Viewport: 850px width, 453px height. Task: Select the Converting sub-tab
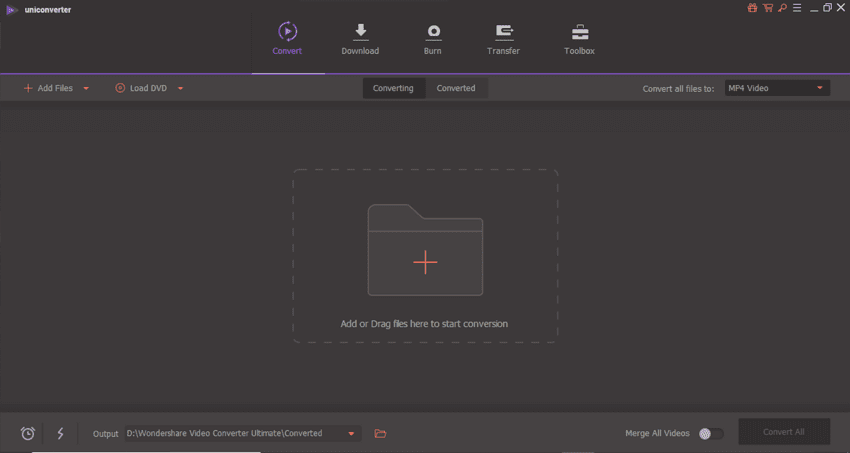tap(394, 88)
